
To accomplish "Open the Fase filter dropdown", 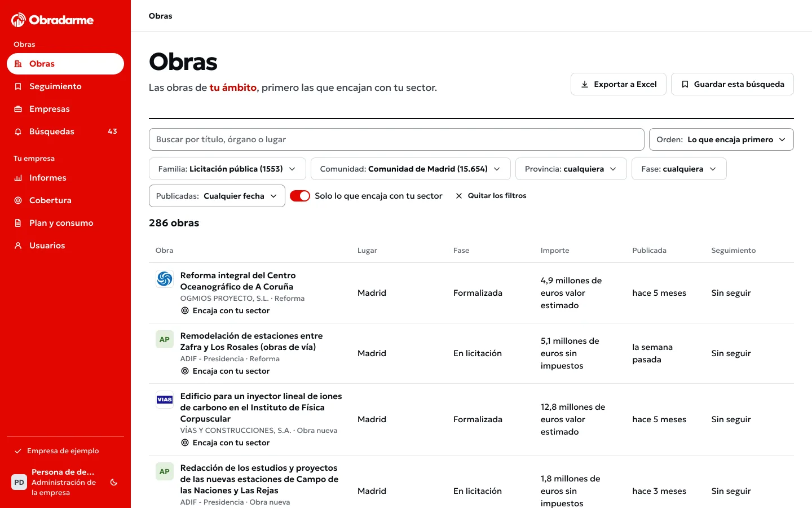I will 679,169.
